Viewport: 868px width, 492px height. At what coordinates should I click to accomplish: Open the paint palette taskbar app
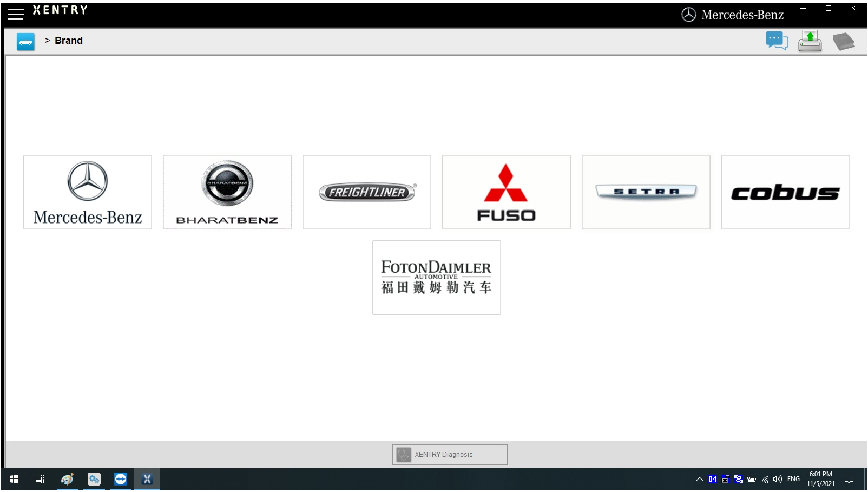(68, 479)
